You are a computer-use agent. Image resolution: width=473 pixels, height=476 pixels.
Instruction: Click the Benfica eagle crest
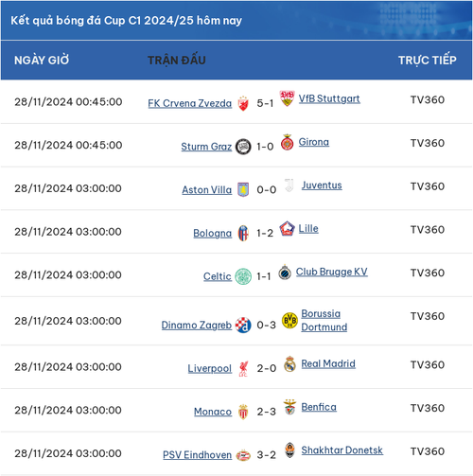pyautogui.click(x=289, y=407)
